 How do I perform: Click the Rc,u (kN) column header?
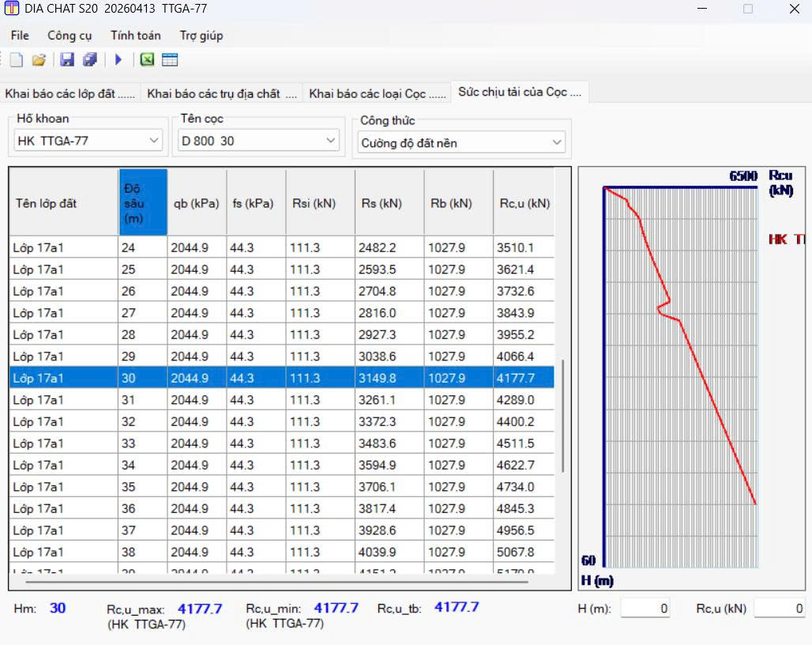524,203
